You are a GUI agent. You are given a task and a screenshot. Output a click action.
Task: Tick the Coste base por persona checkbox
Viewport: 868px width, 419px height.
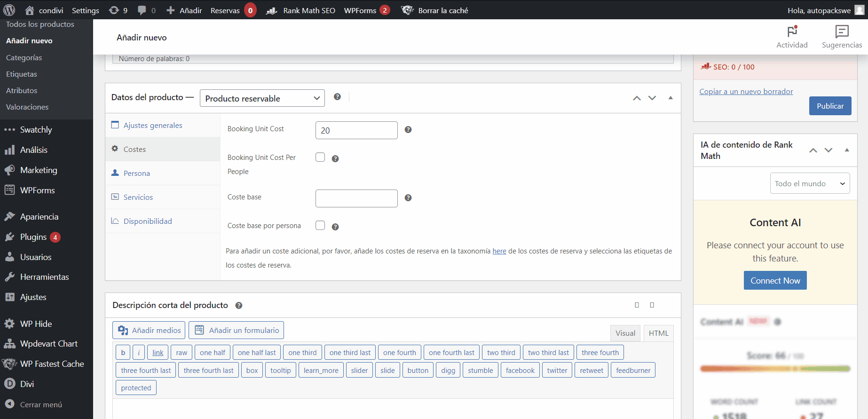pos(320,225)
